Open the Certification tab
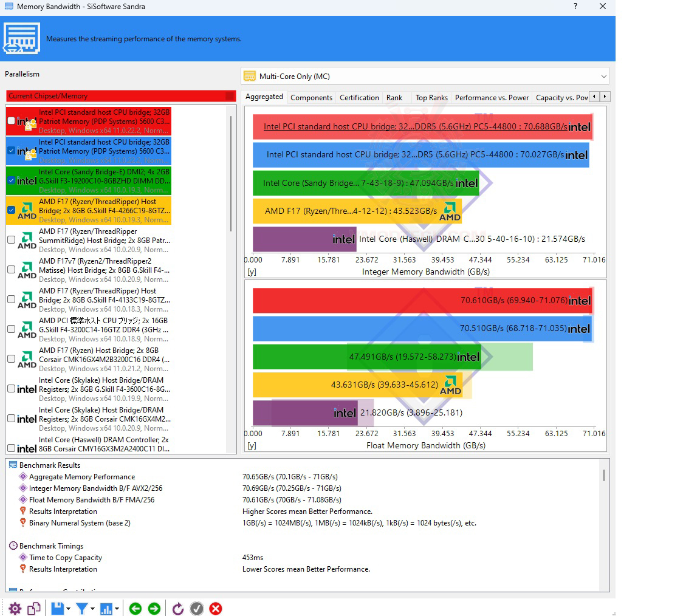 pos(359,98)
